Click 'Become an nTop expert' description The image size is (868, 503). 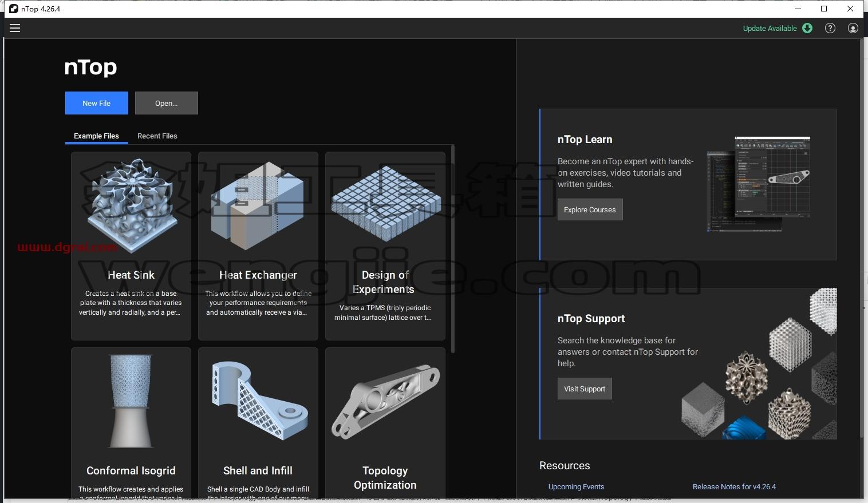coord(625,173)
